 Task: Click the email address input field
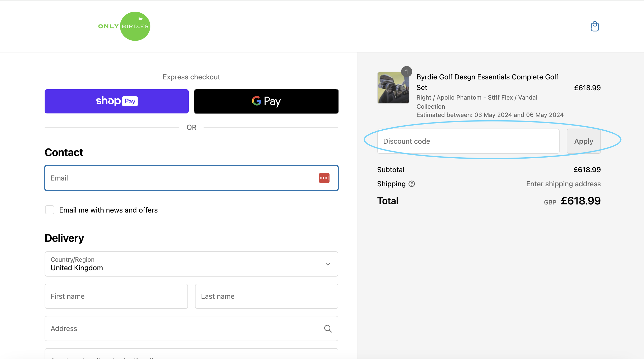(191, 178)
